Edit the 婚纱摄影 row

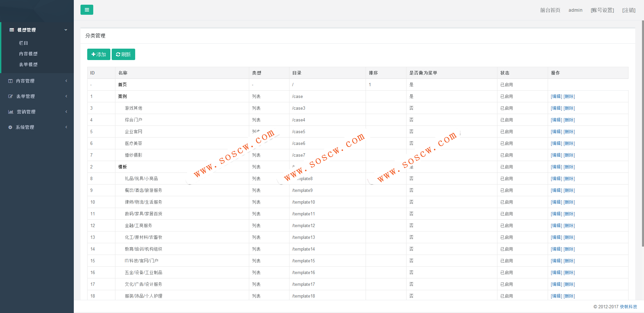(556, 155)
